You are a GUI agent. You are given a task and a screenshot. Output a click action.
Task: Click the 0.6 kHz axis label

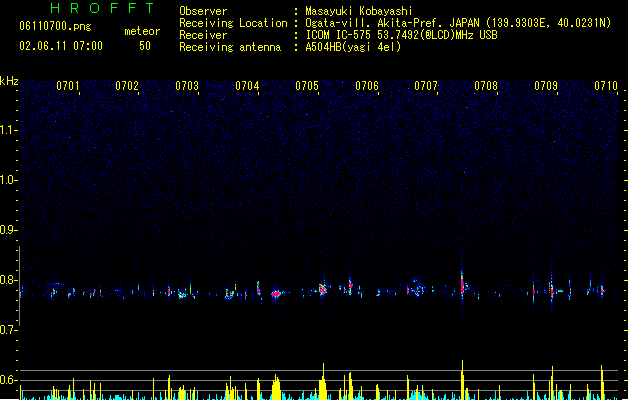(8, 380)
